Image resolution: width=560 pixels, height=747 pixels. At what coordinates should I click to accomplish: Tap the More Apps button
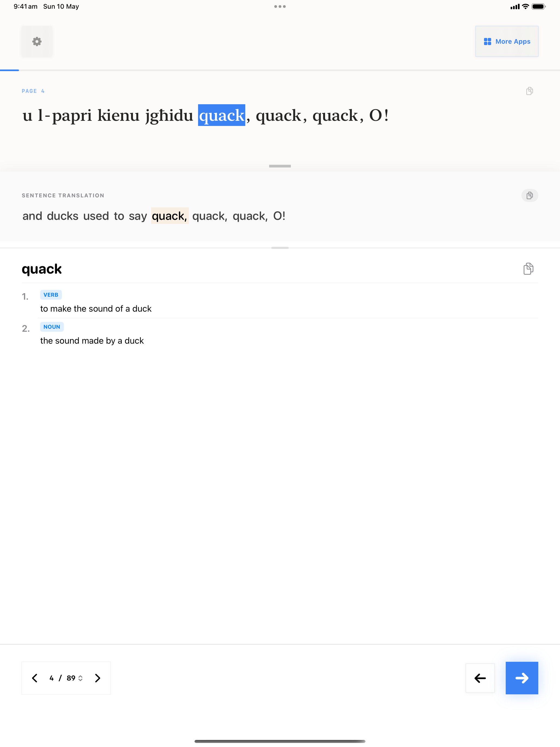(x=507, y=41)
